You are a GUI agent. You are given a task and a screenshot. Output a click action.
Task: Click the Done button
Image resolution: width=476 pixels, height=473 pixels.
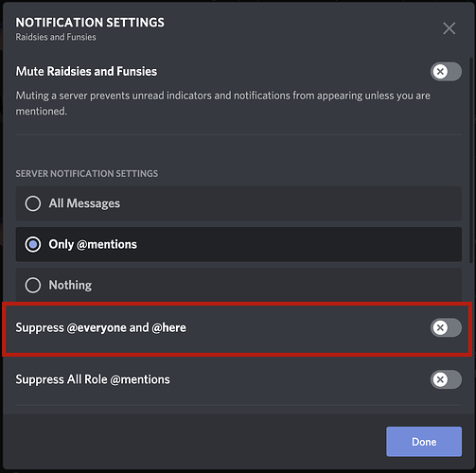coord(424,442)
